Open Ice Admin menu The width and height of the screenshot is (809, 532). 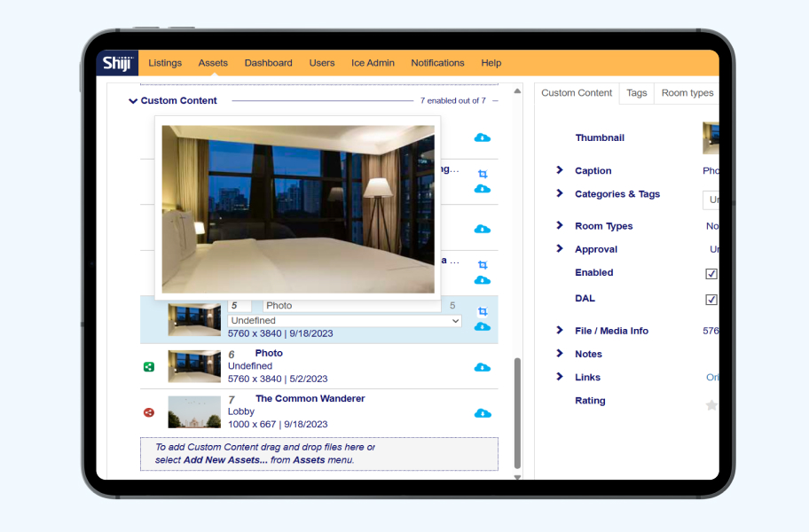(373, 63)
